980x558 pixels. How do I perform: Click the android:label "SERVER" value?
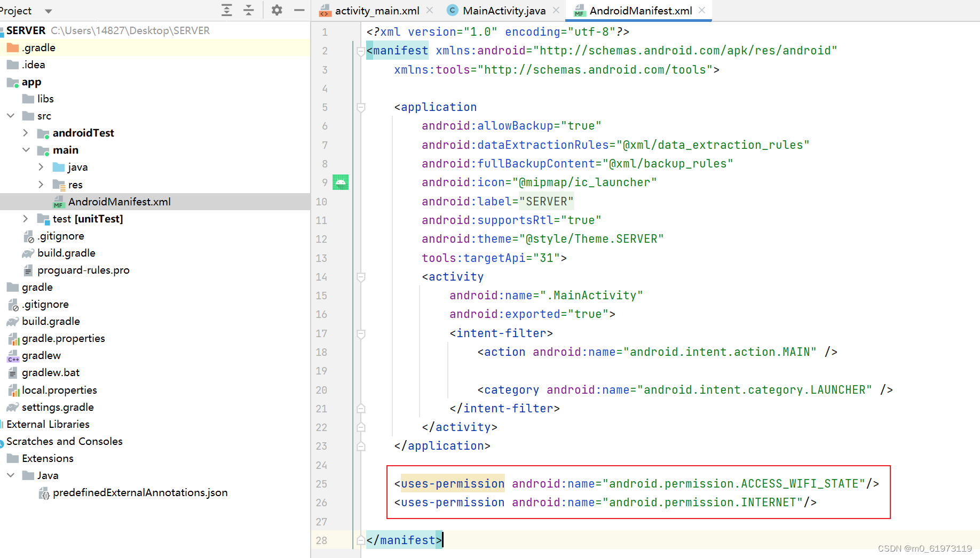tap(546, 202)
